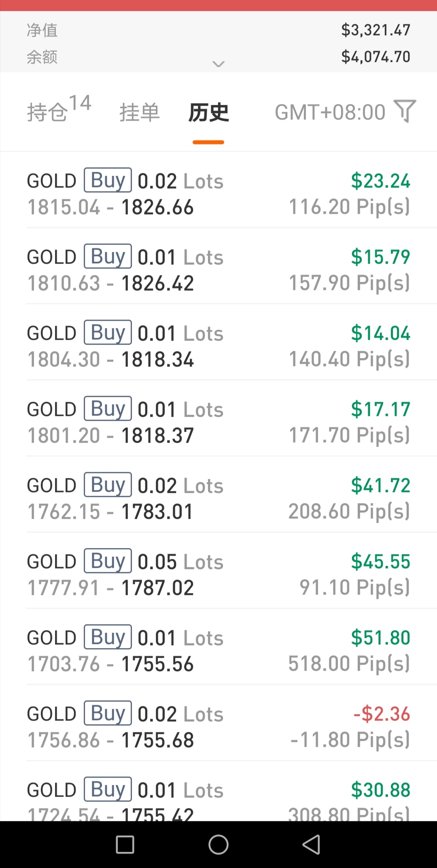Tap the Android back navigation icon

[312, 845]
